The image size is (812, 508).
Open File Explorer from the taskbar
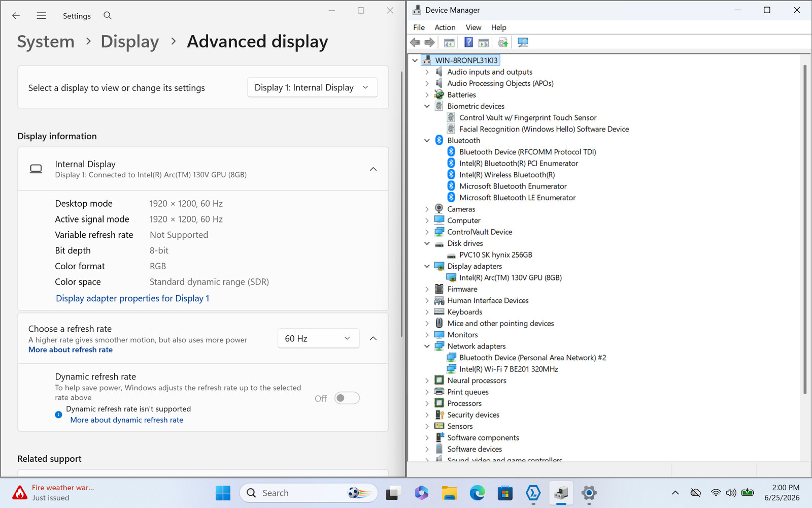point(449,493)
